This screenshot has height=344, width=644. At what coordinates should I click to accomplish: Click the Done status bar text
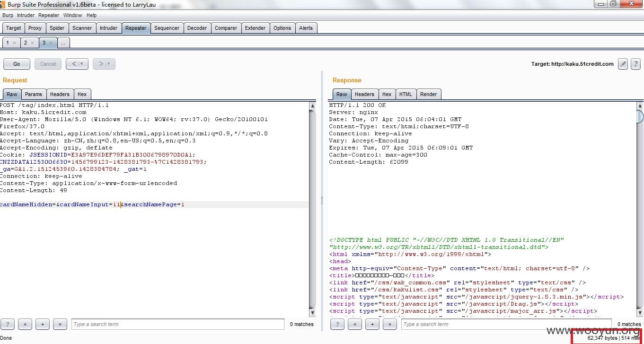(6, 338)
